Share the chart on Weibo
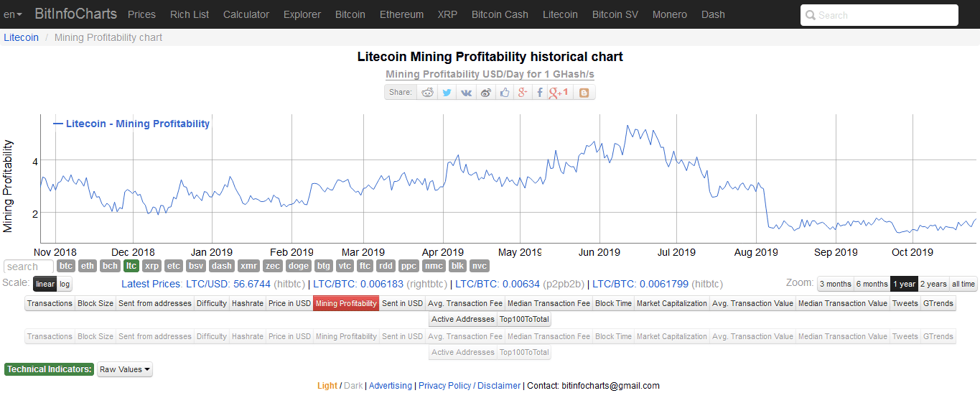The height and width of the screenshot is (393, 980). pyautogui.click(x=486, y=92)
